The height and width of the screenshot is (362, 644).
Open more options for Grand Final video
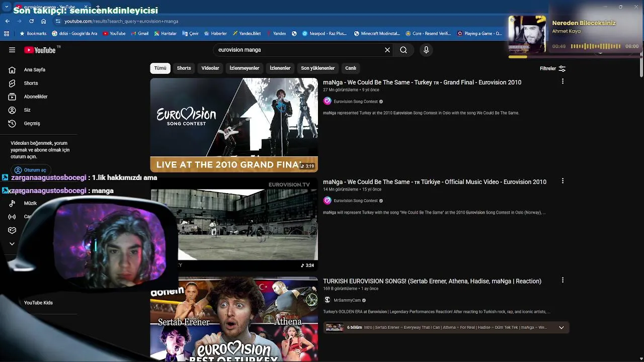pos(562,81)
